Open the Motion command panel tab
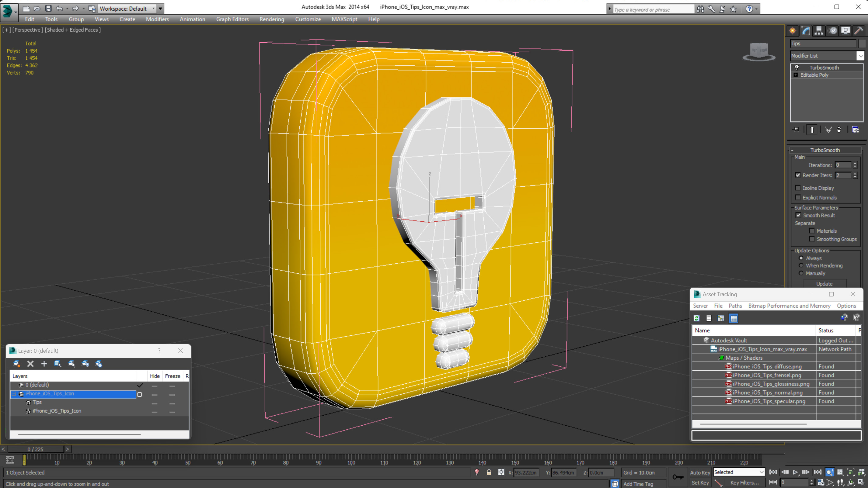The image size is (868, 488). (833, 31)
